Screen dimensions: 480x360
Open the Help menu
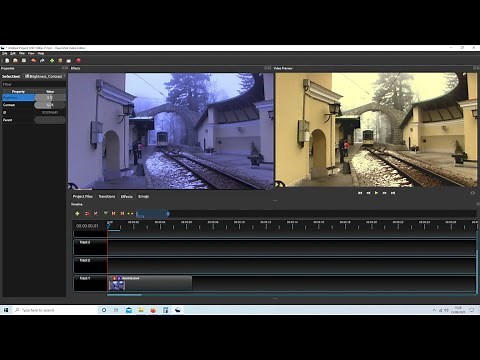click(41, 53)
